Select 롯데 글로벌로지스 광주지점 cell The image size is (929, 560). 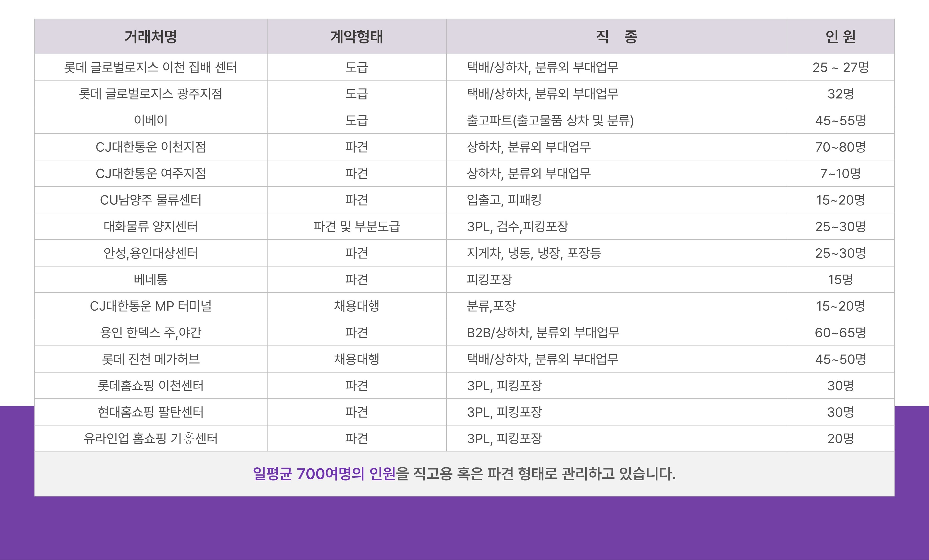coord(150,94)
